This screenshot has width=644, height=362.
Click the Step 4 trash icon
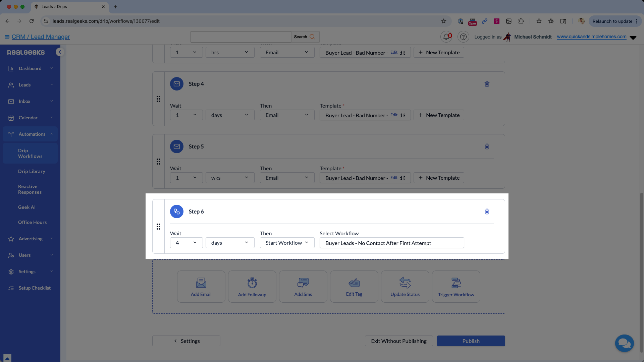[x=487, y=84]
